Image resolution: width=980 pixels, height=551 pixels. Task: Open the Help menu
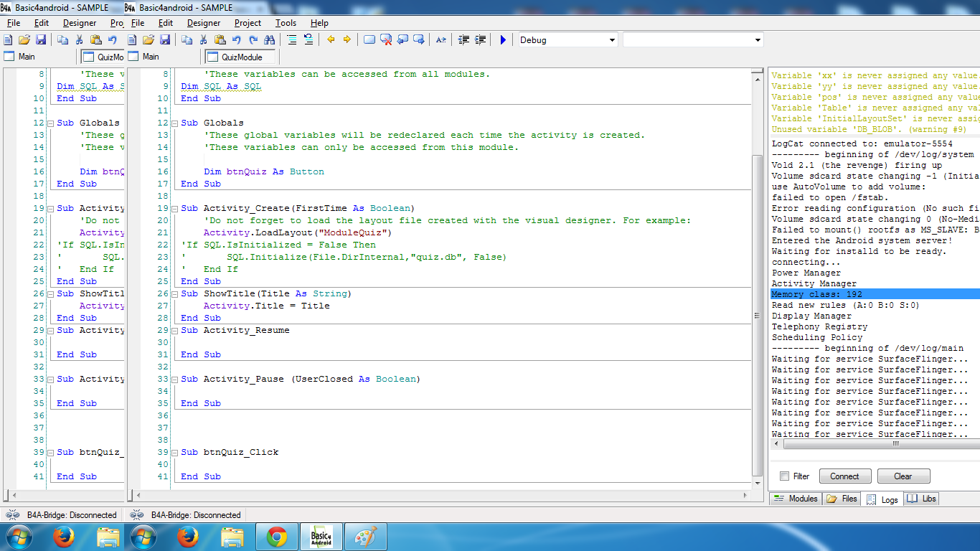(x=320, y=23)
